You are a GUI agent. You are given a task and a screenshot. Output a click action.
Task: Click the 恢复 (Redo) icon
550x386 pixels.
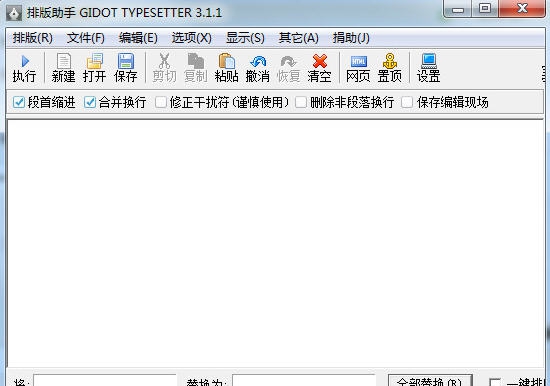(289, 62)
